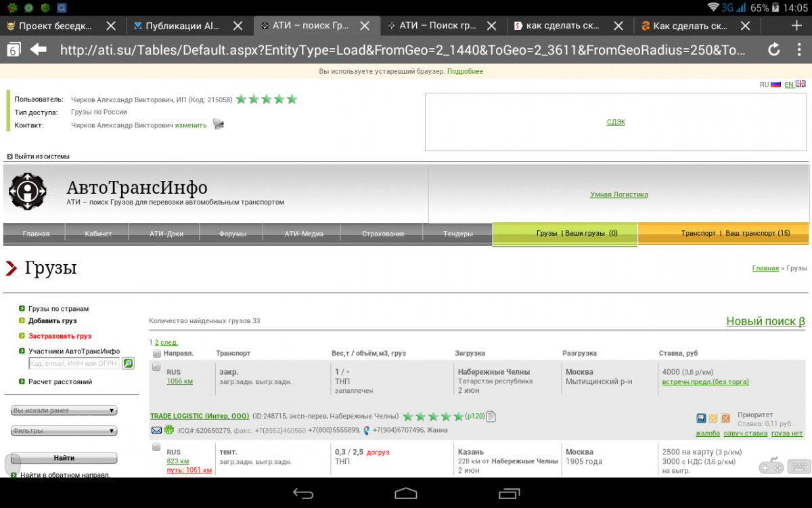Open a new browser tab with plus
Viewport: 812px width, 508px height.
click(796, 26)
